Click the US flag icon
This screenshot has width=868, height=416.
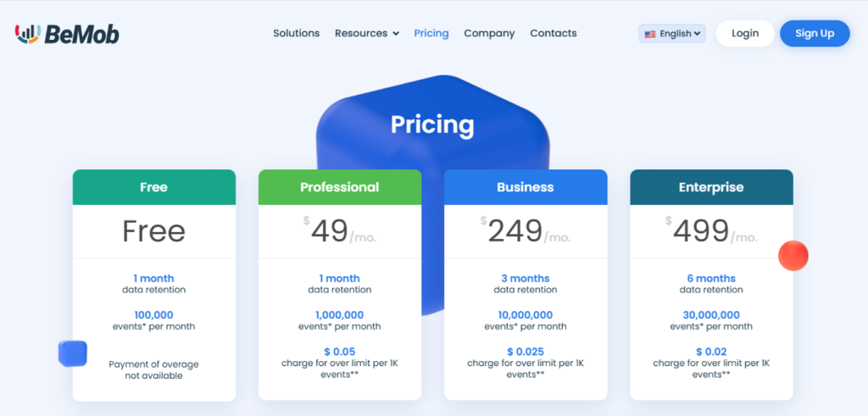click(x=650, y=34)
